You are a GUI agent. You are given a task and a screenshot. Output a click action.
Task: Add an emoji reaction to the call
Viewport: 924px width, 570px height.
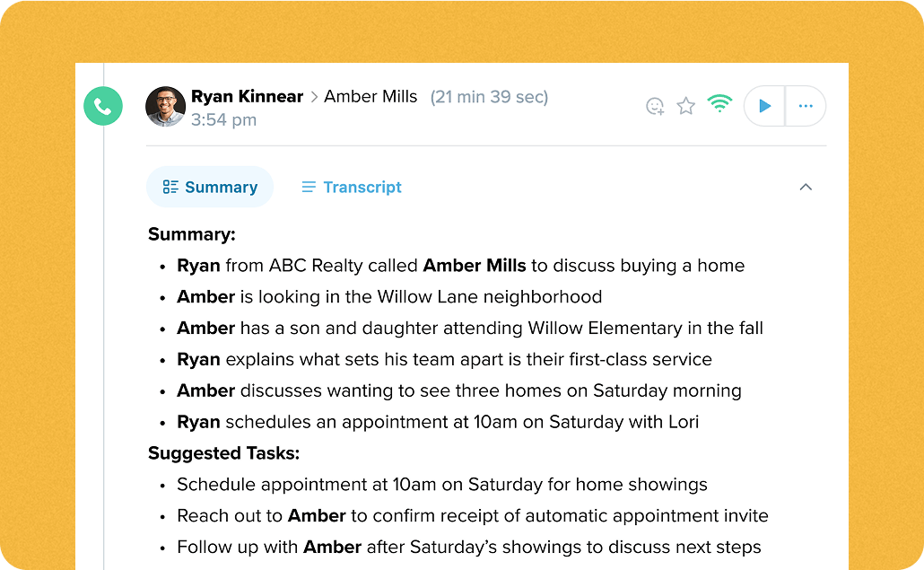click(x=656, y=107)
